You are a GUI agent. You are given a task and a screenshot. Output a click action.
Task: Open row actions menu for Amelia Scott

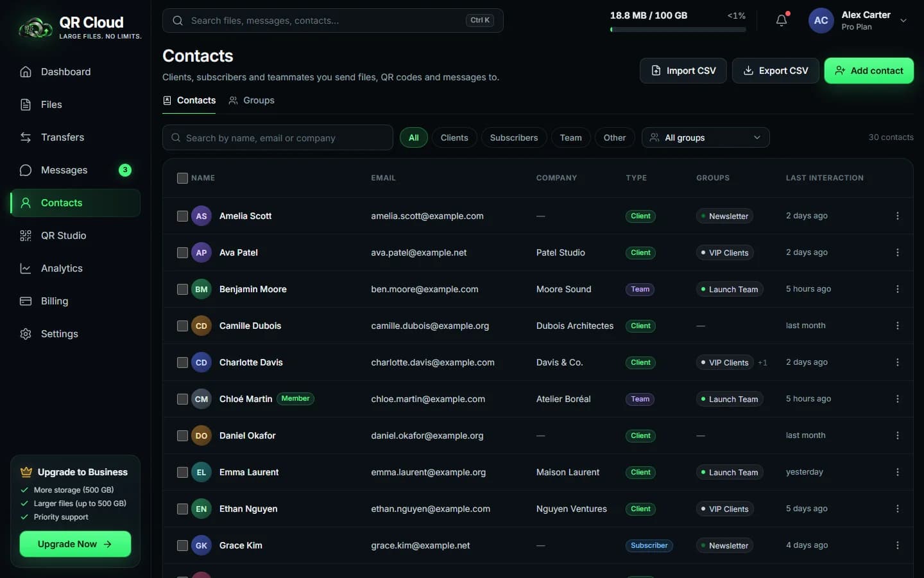click(x=898, y=216)
